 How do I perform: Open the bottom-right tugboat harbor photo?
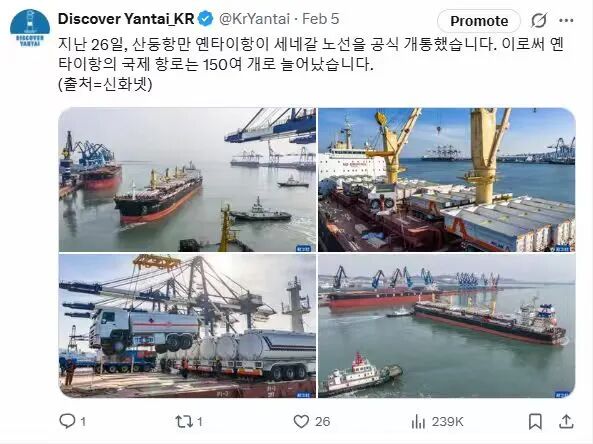447,326
